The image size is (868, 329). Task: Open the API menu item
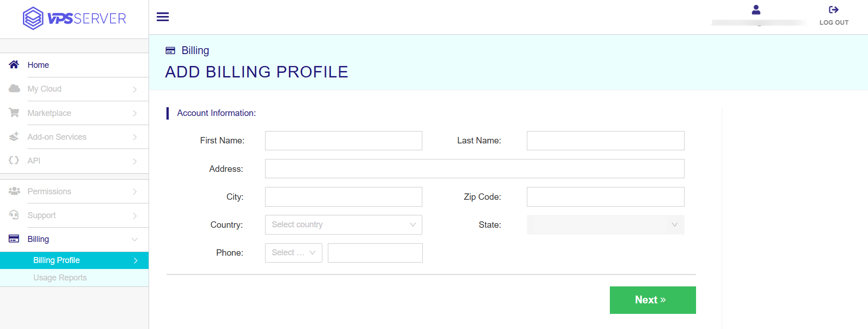tap(74, 161)
